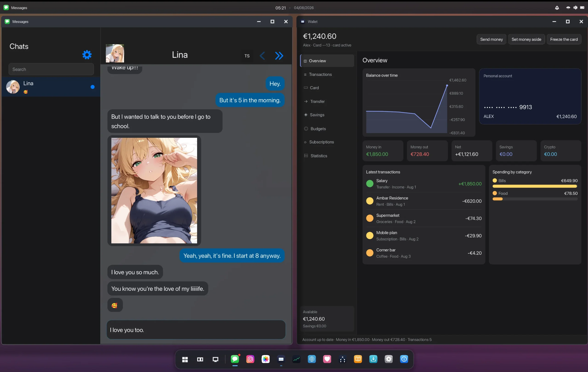The image size is (588, 372).
Task: Open Savings section in Wallet sidebar
Action: coord(327,115)
